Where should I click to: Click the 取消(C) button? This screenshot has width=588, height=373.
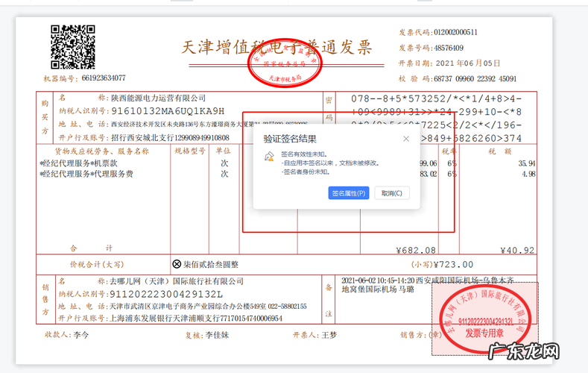coord(392,193)
